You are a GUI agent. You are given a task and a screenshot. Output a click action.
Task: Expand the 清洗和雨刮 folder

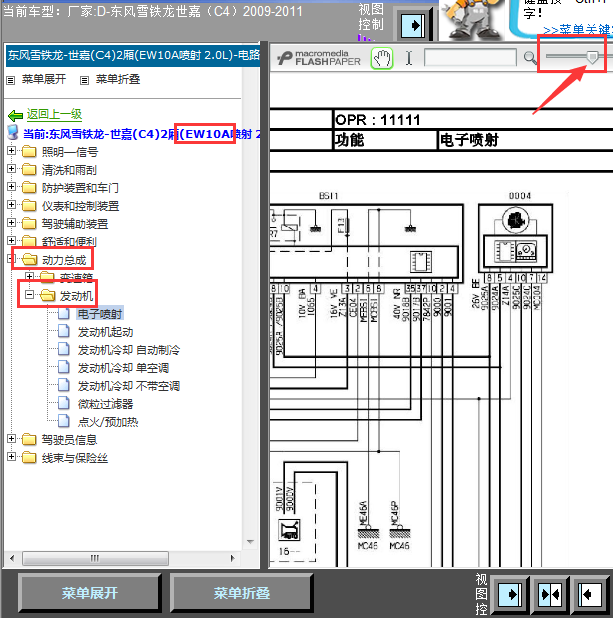coord(11,169)
